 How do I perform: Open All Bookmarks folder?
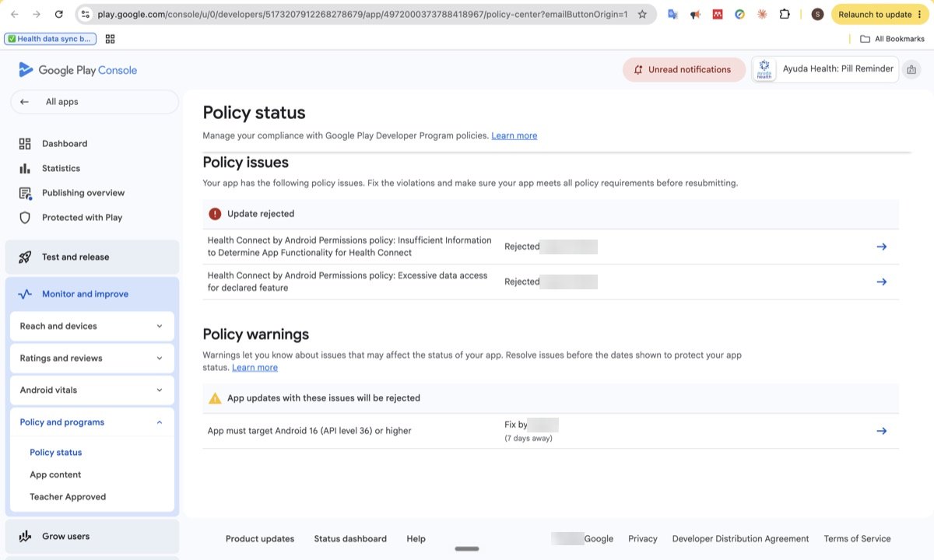892,39
